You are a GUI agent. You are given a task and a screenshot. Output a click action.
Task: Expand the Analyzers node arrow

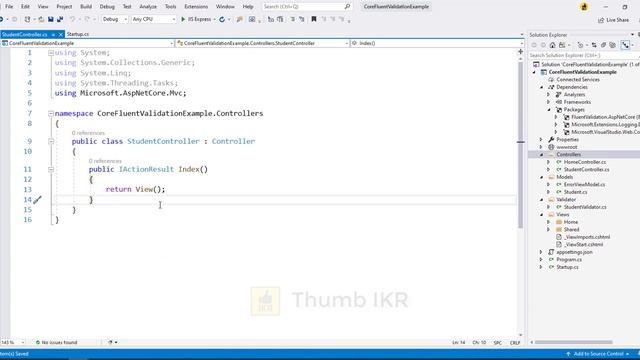(549, 95)
